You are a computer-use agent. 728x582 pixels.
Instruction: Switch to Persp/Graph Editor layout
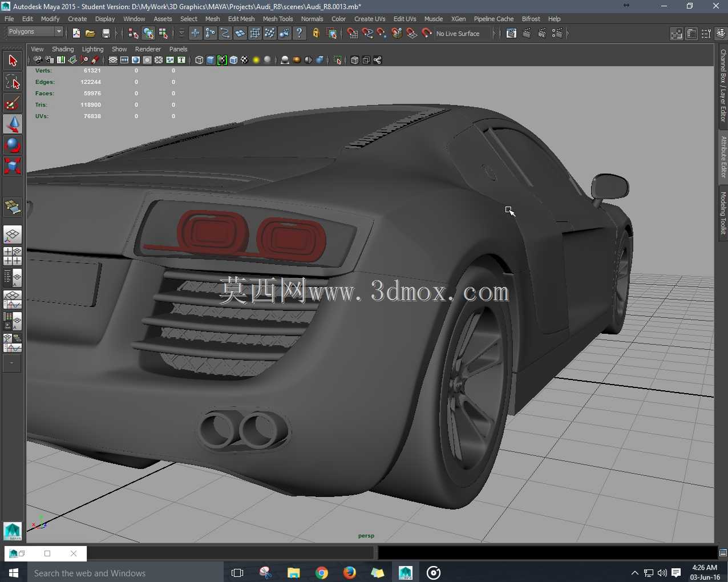click(13, 300)
